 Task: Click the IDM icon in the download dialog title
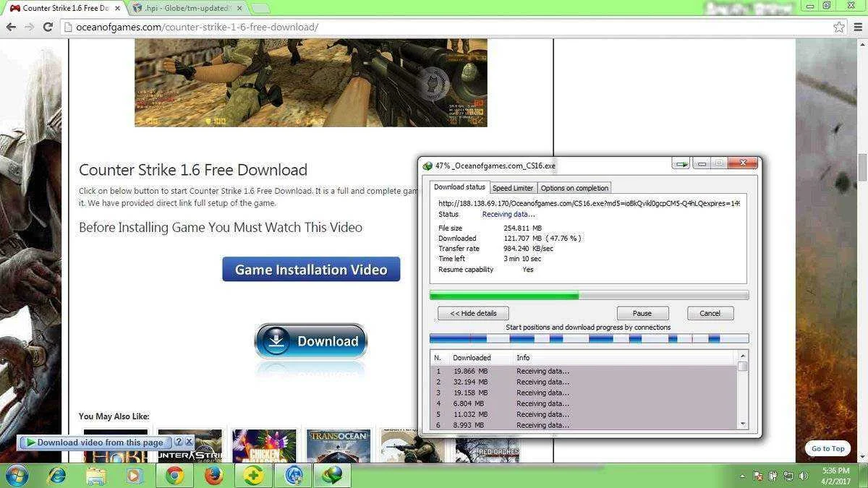tap(427, 166)
